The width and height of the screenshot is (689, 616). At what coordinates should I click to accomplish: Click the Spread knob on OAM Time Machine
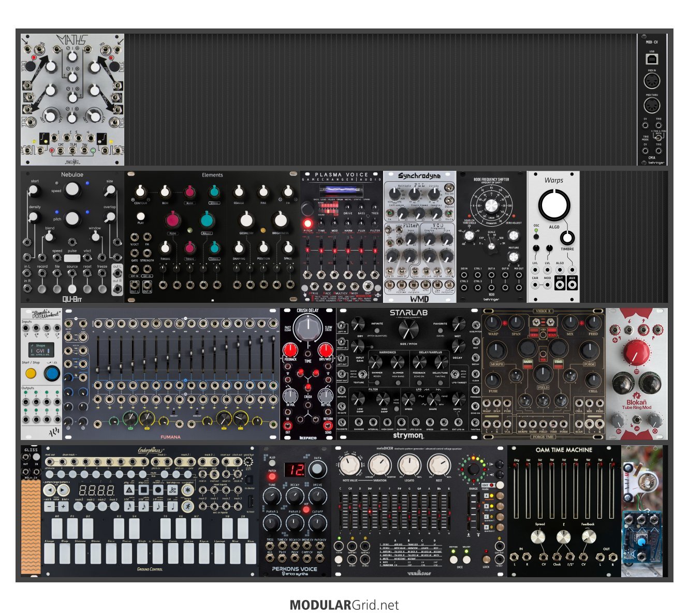[x=539, y=537]
